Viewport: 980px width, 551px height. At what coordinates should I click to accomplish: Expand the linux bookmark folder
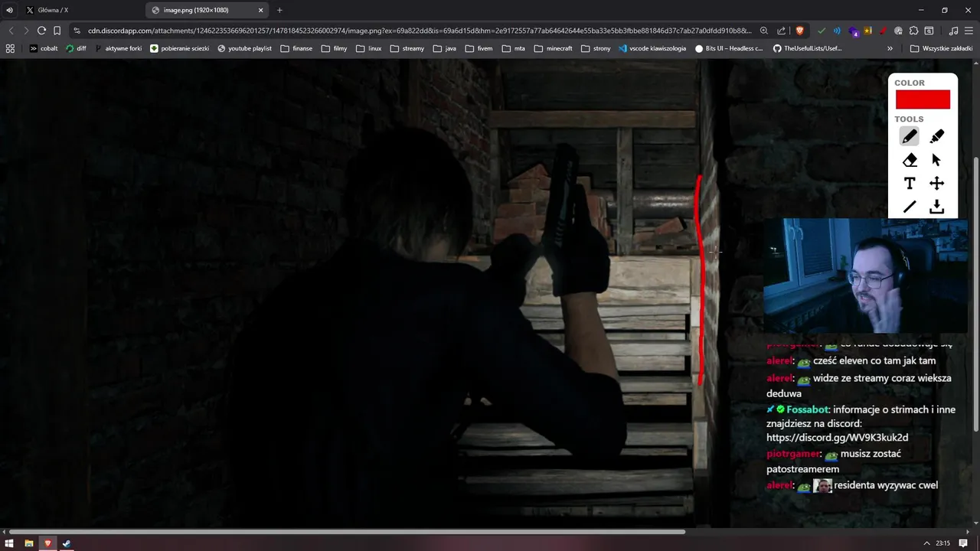[x=369, y=48]
